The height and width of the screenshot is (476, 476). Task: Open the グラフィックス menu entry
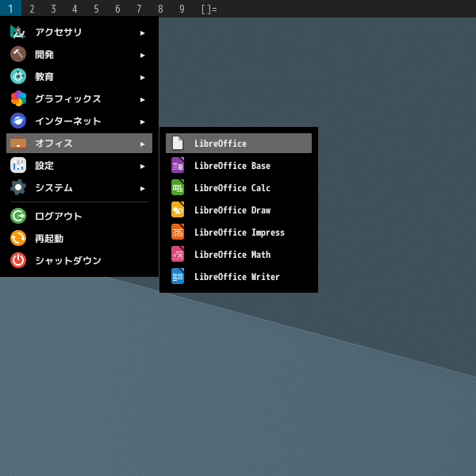79,98
